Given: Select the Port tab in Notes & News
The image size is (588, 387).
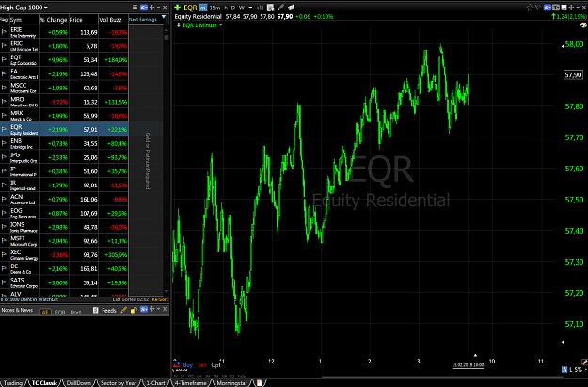Looking at the screenshot, I should [x=75, y=312].
